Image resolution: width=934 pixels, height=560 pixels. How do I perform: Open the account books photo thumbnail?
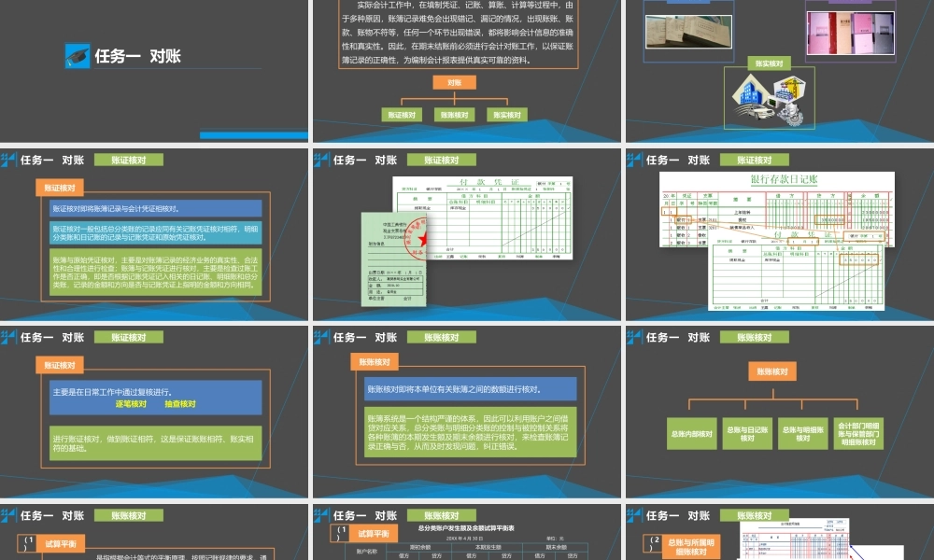pyautogui.click(x=688, y=30)
